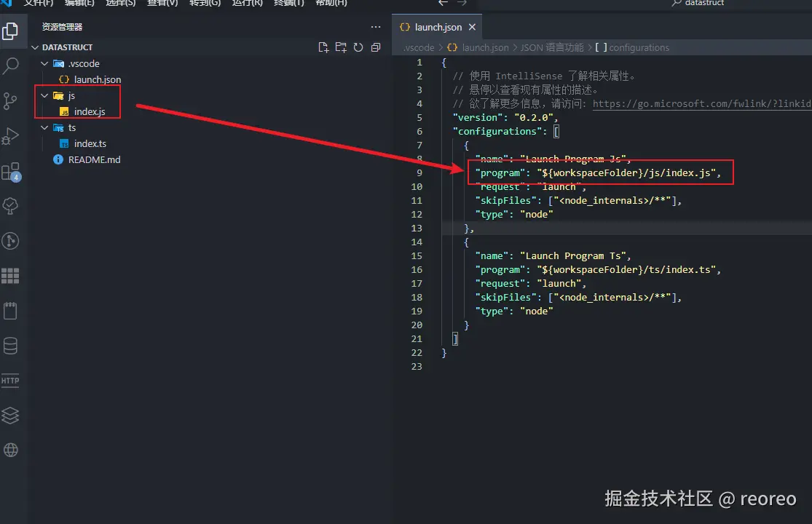Collapse the ts folder chevron
Screen dimensions: 812x524
tap(45, 128)
